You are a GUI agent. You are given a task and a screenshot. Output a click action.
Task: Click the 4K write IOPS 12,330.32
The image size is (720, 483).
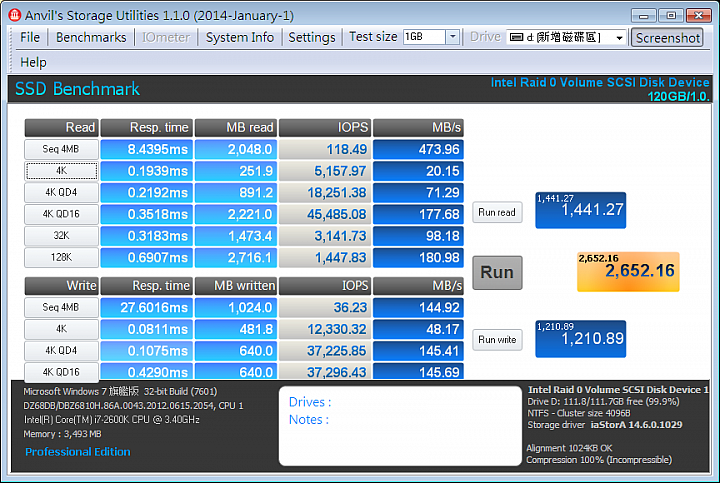tap(326, 329)
